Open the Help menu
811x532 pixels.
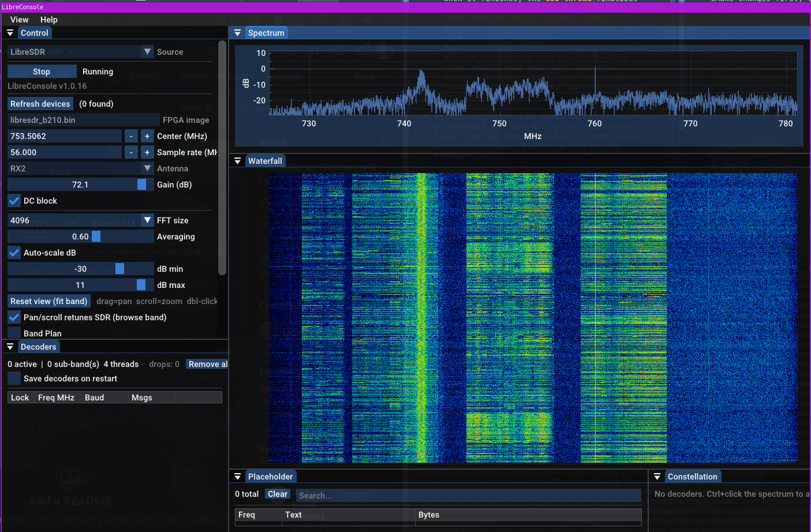49,20
